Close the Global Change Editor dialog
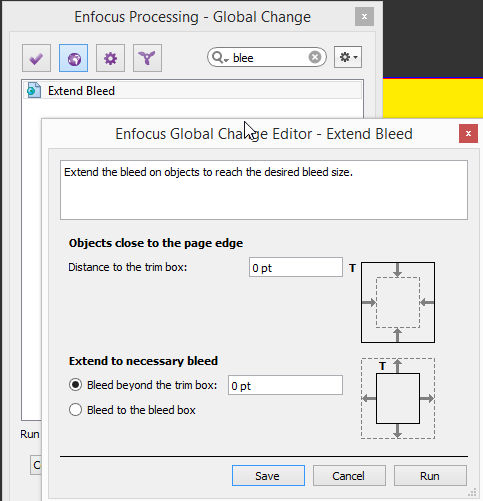 tap(468, 134)
